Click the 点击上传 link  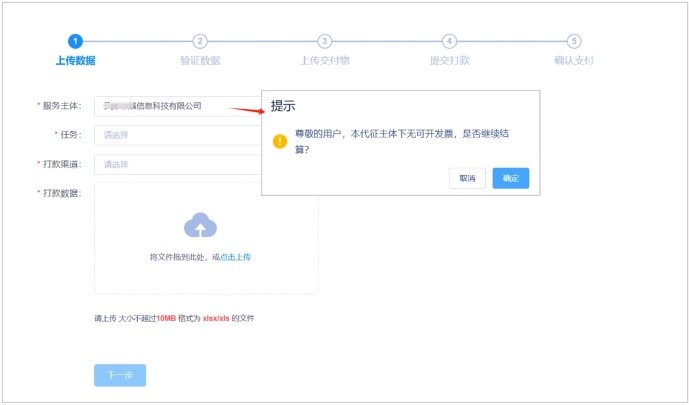click(235, 257)
